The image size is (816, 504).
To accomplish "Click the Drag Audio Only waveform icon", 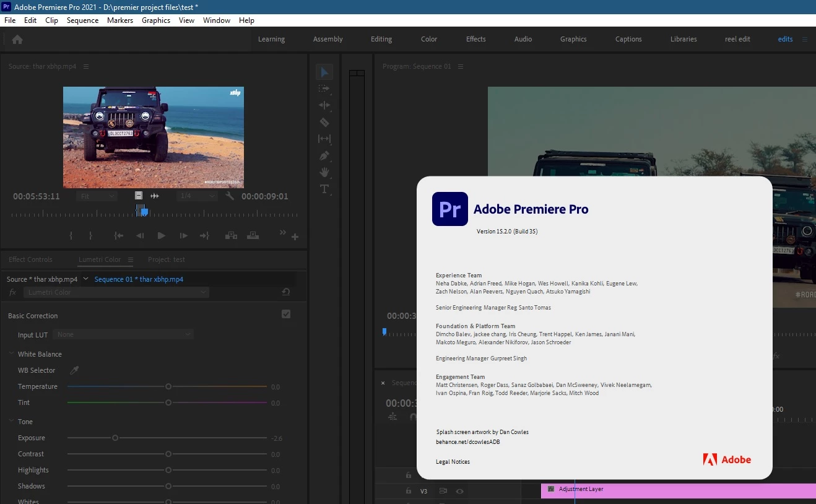I will click(155, 196).
